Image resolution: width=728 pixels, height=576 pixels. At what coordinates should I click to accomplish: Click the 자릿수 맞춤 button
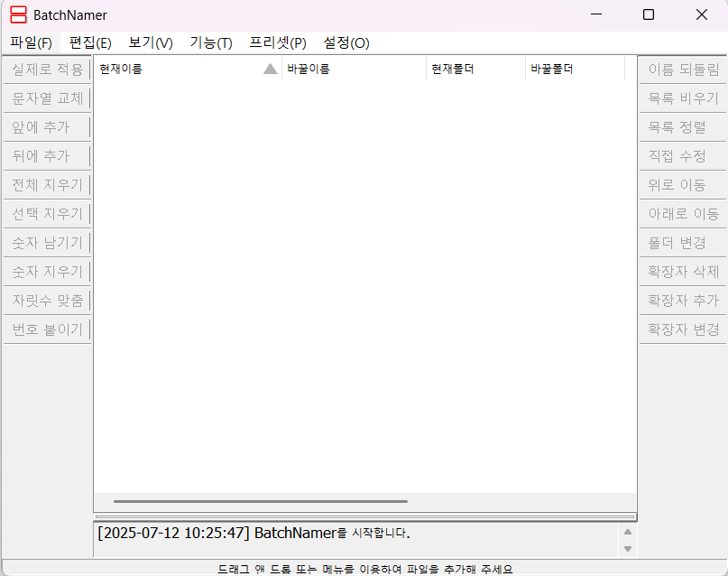[47, 301]
